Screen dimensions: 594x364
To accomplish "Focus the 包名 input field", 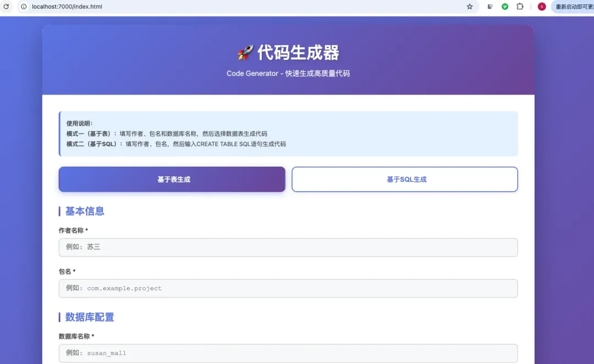I will (x=288, y=288).
